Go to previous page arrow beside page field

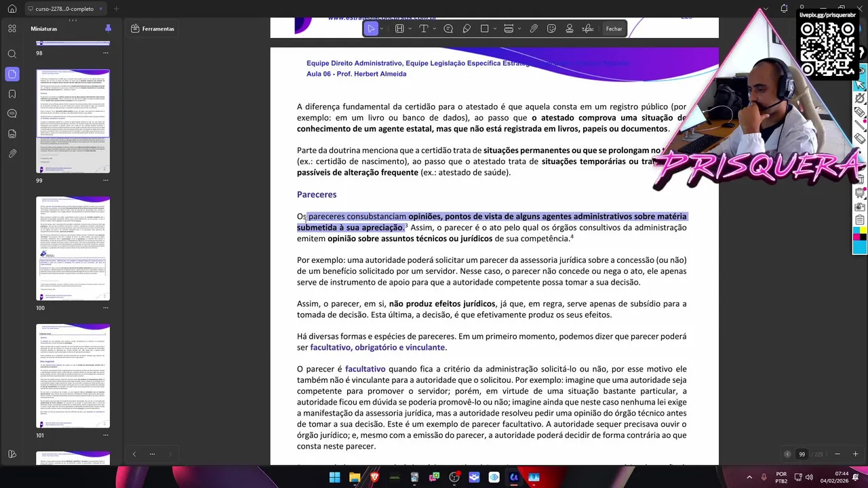tap(787, 454)
